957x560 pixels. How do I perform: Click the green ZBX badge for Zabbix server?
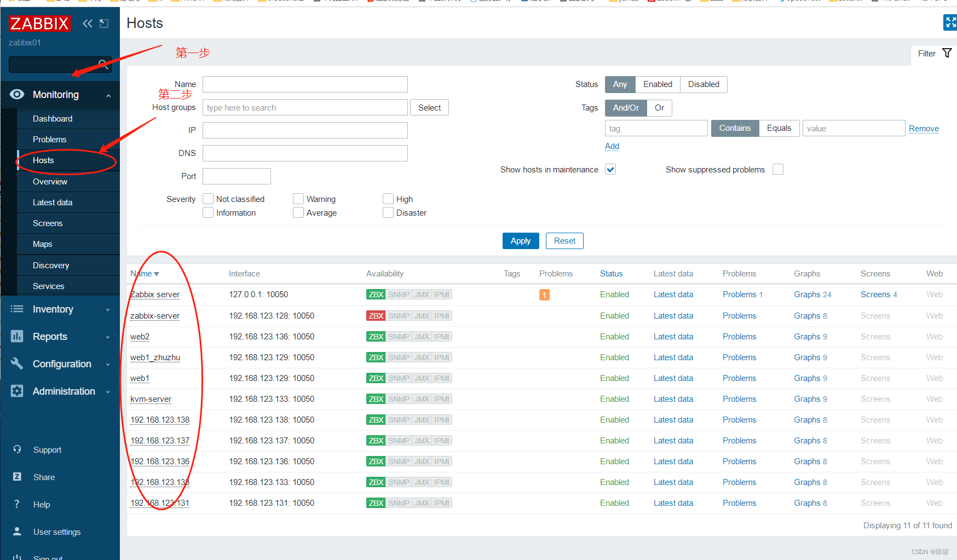376,295
